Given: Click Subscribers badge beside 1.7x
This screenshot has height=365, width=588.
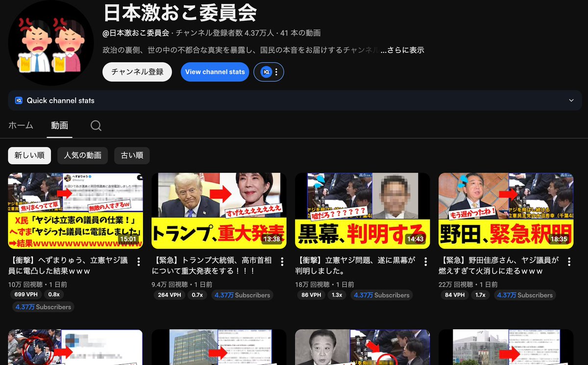Looking at the screenshot, I should pos(525,295).
